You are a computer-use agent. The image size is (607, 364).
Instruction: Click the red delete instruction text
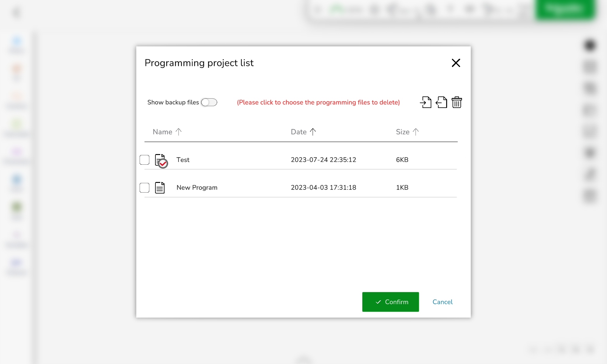click(318, 103)
